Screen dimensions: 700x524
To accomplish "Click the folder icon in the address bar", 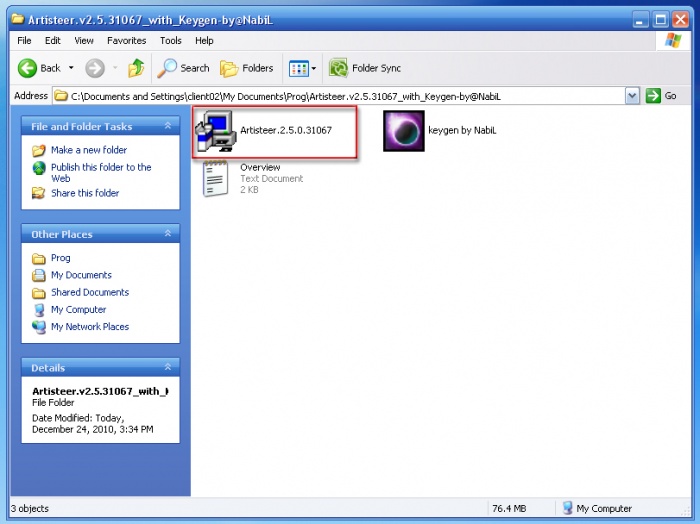I will (61, 96).
